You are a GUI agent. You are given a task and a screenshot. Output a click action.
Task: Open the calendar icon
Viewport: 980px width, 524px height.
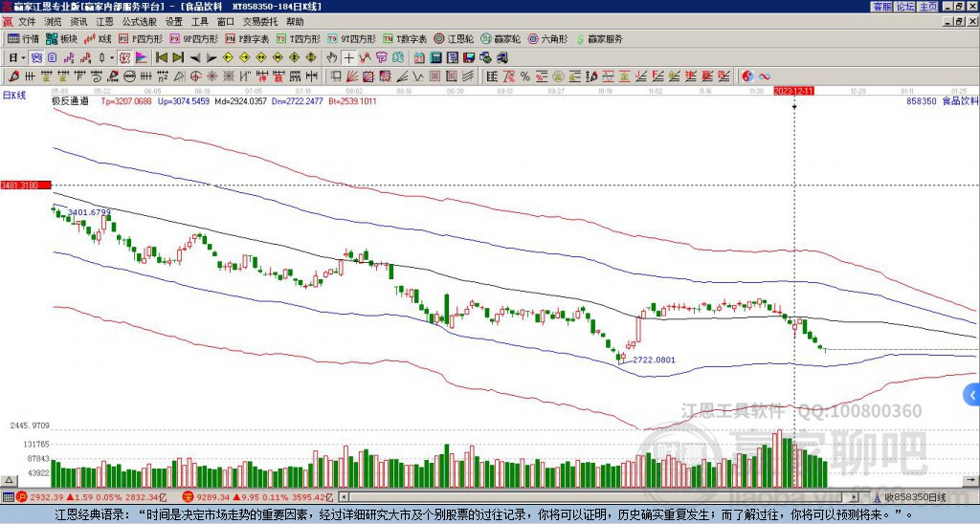419,58
